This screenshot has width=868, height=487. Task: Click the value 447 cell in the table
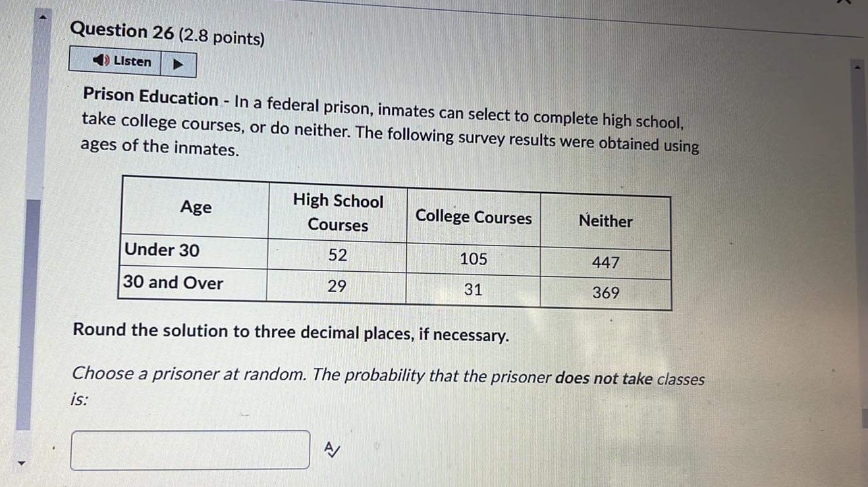[605, 262]
